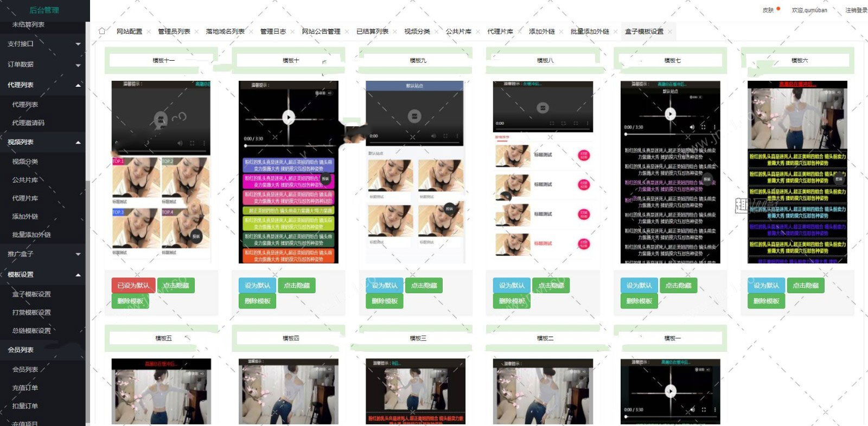Close the 网站配置 tab

coord(149,32)
